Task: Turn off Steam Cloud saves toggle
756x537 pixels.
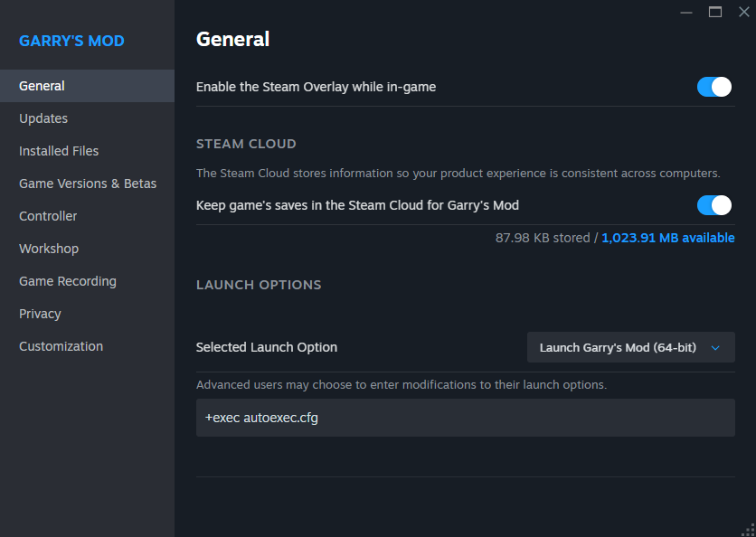Action: tap(713, 205)
